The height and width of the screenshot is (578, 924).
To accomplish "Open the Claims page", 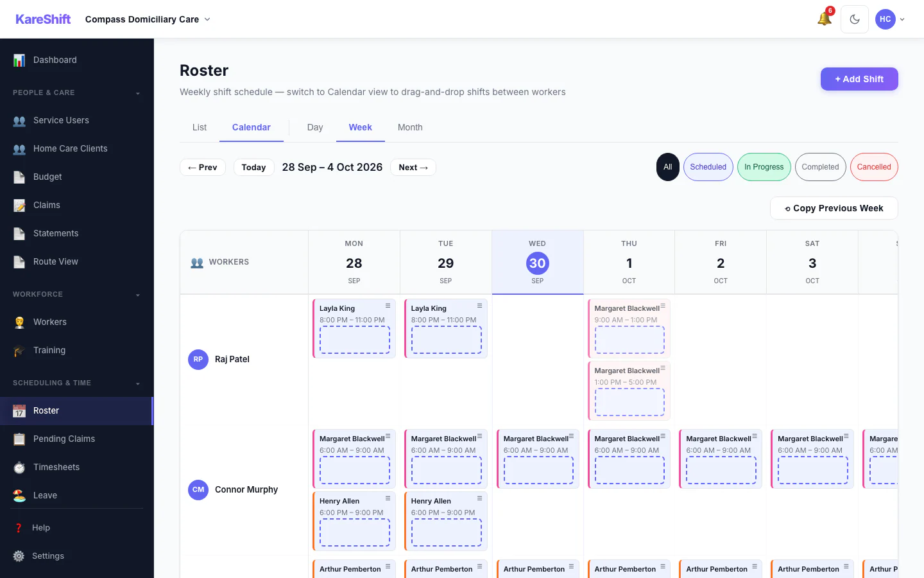I will (77, 205).
